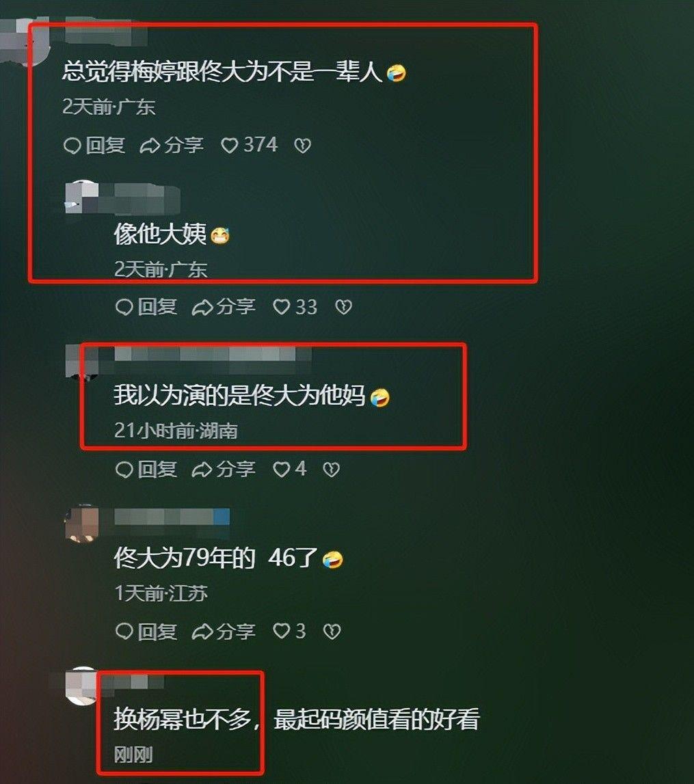The height and width of the screenshot is (784, 694).
Task: Open avatar of 佟大为79年的 commenter
Action: click(82, 524)
